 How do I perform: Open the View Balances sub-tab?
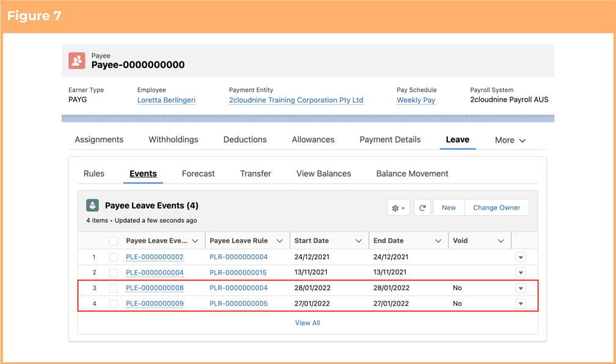(x=324, y=174)
